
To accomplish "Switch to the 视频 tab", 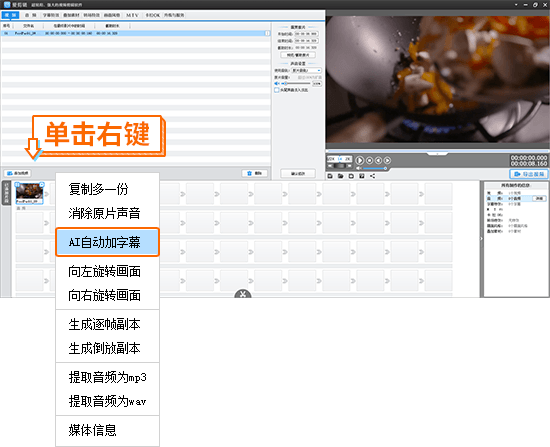I will [11, 15].
